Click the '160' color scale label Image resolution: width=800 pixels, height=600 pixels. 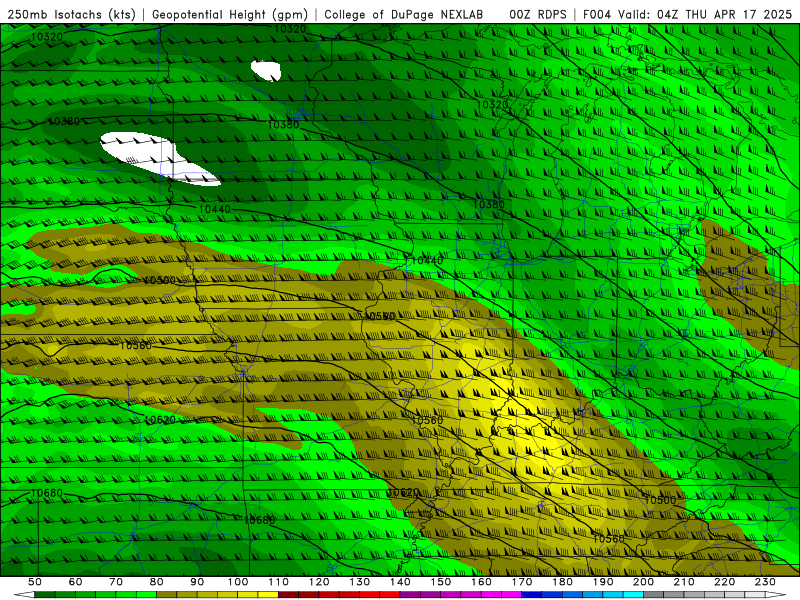(x=481, y=582)
